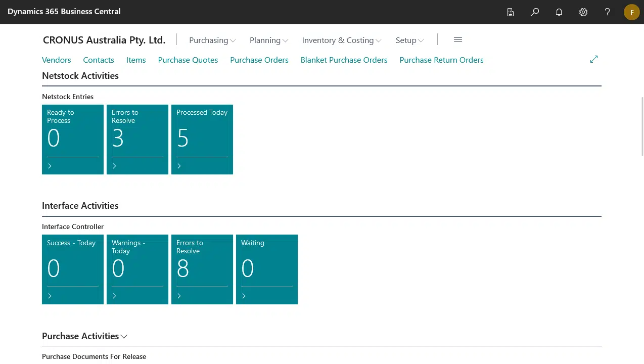Open Processed Today count 5

coord(182,138)
